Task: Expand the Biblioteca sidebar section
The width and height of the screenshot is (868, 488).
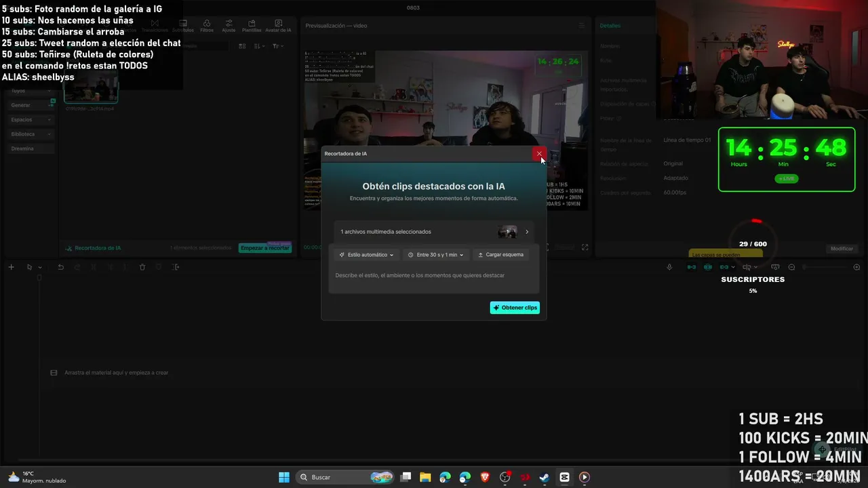Action: [x=31, y=134]
